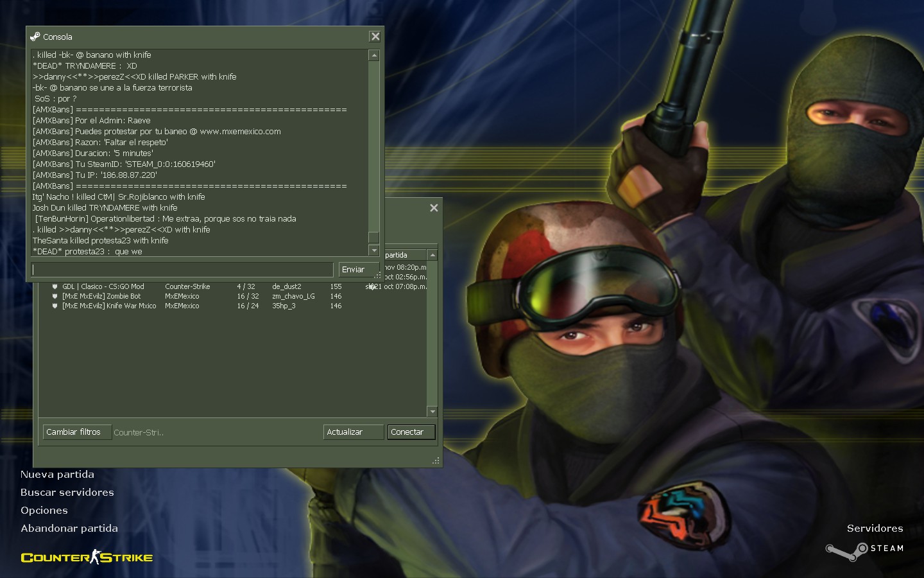Select [MxE MxEvilz] Zombie Bot server row
This screenshot has width=924, height=578.
pos(232,296)
